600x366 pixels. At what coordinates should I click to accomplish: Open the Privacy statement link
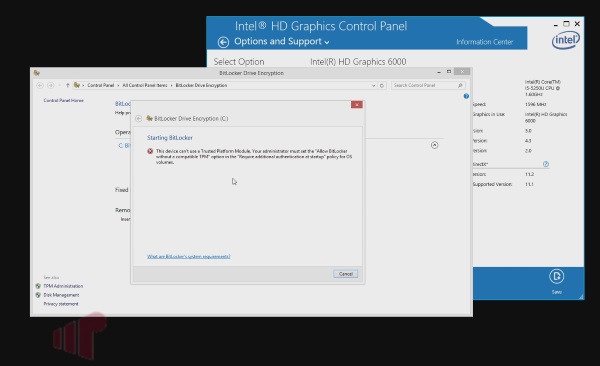point(61,304)
